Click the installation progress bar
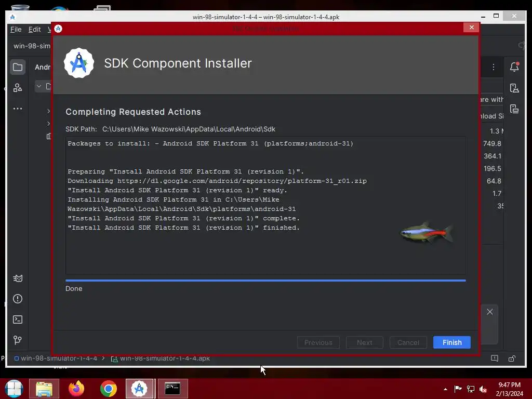This screenshot has width=532, height=399. [265, 281]
